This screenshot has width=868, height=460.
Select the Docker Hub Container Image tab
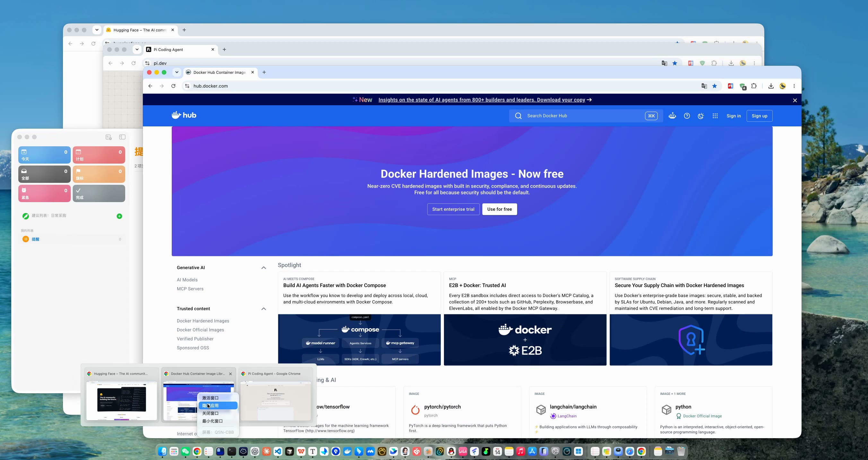(x=220, y=72)
